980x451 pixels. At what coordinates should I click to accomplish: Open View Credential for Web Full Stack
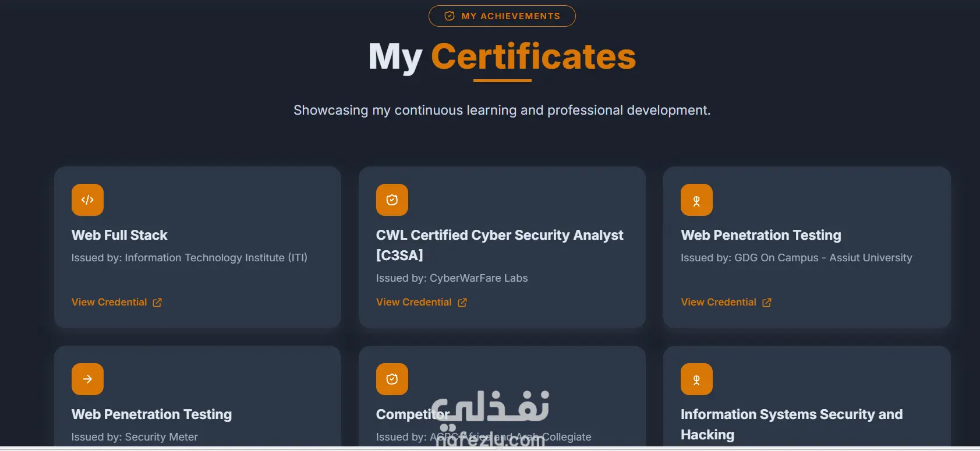[x=116, y=302]
